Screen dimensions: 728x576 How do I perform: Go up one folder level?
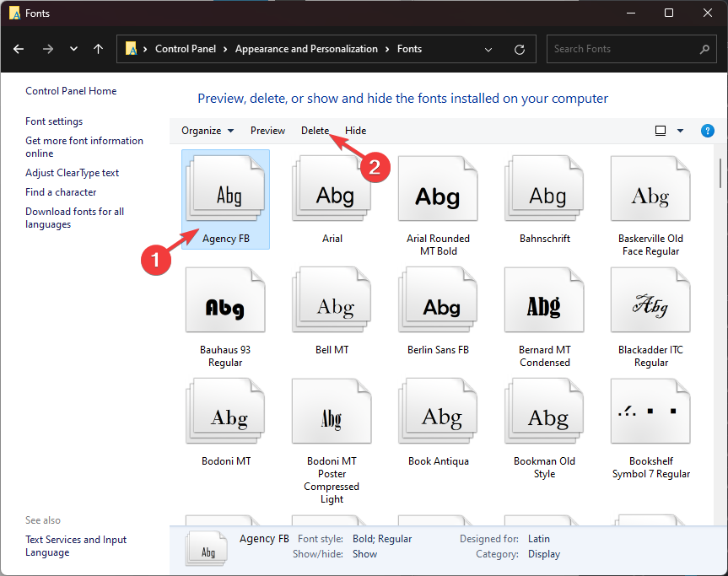tap(99, 49)
